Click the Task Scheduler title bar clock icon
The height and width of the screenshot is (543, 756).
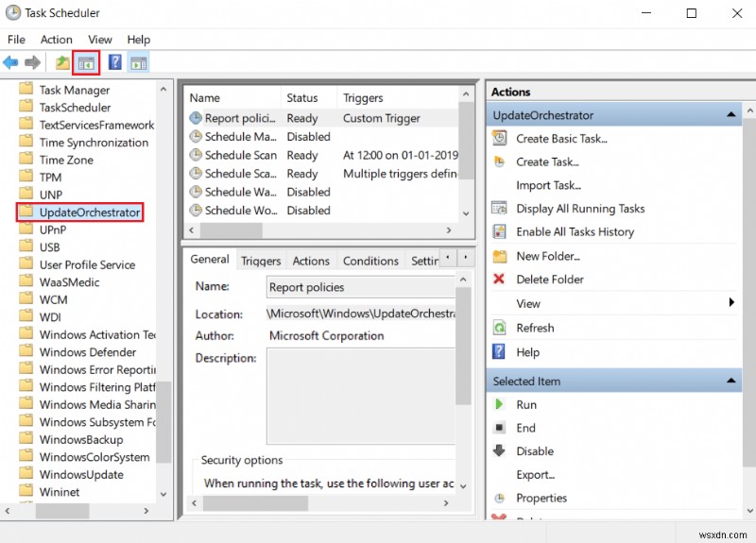point(13,12)
